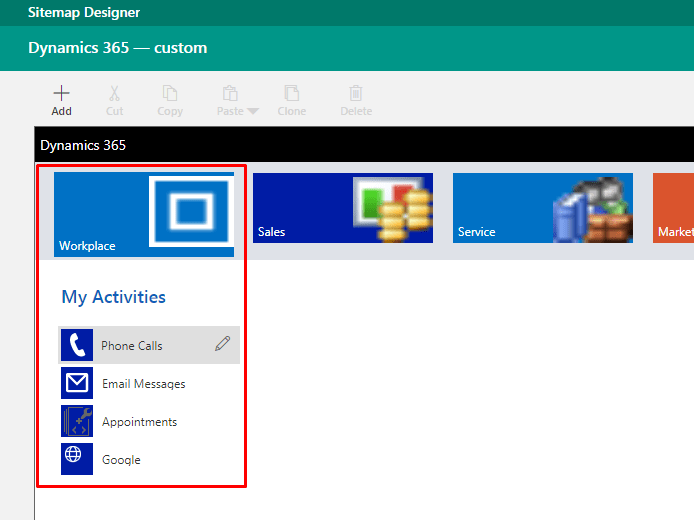
Task: Click the Phone Calls handset icon
Action: (x=77, y=346)
